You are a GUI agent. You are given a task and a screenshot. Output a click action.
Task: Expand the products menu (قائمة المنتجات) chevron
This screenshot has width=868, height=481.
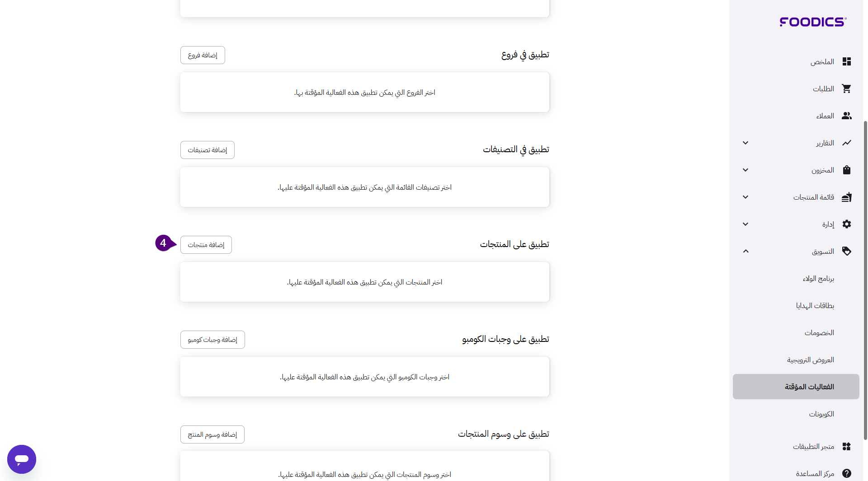point(745,197)
